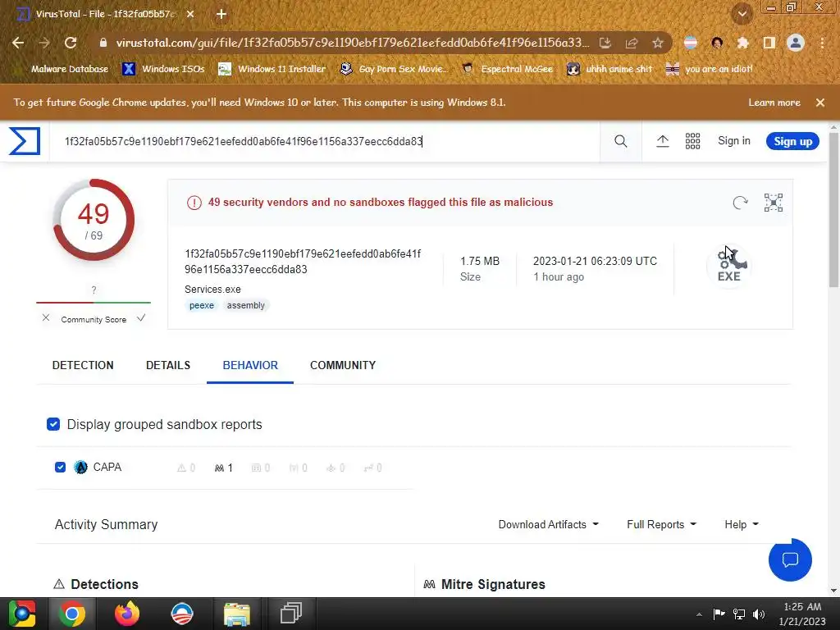The image size is (840, 630).
Task: Click Learn more in the update banner
Action: pyautogui.click(x=774, y=103)
